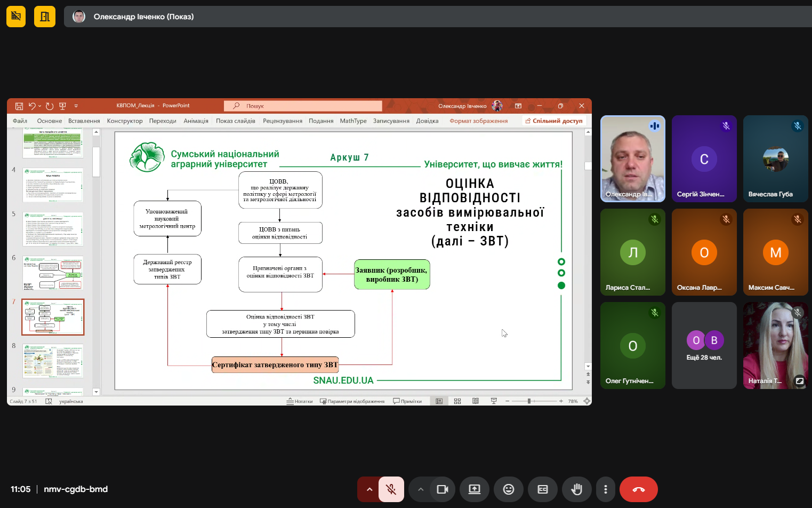Viewport: 812px width, 508px height.
Task: Expand video settings arrow beside camera
Action: pos(420,489)
